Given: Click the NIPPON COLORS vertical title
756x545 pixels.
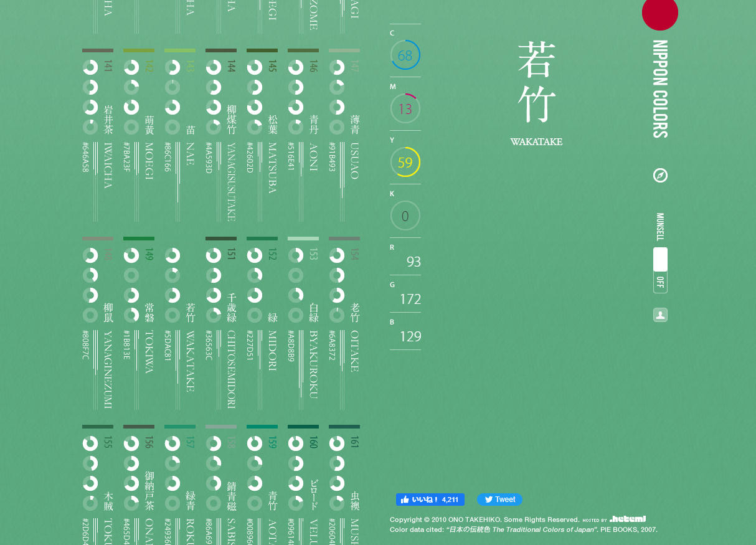Looking at the screenshot, I should (660, 89).
